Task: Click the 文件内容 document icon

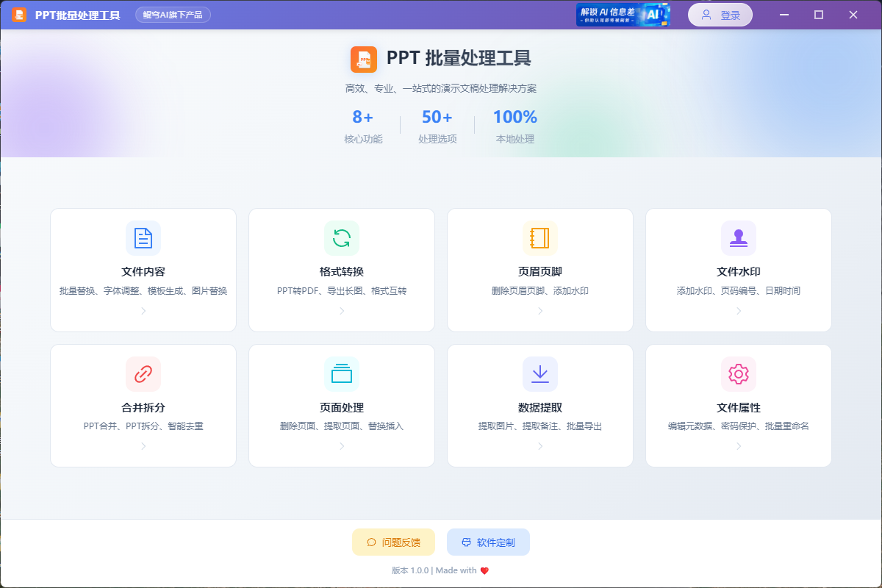Action: coord(143,238)
